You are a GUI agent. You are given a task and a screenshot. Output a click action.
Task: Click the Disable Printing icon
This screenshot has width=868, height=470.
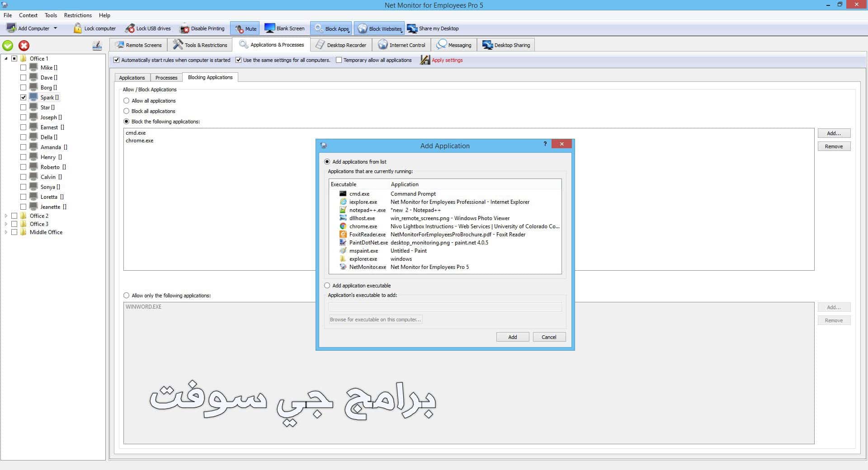(184, 28)
